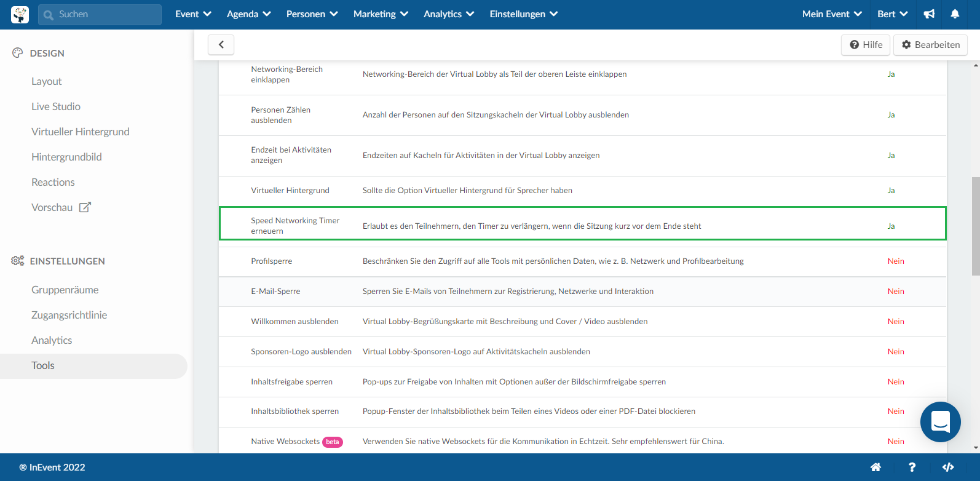The image size is (980, 481).
Task: Click Nein value for Inhaltsbibliothek sperren
Action: tap(896, 411)
